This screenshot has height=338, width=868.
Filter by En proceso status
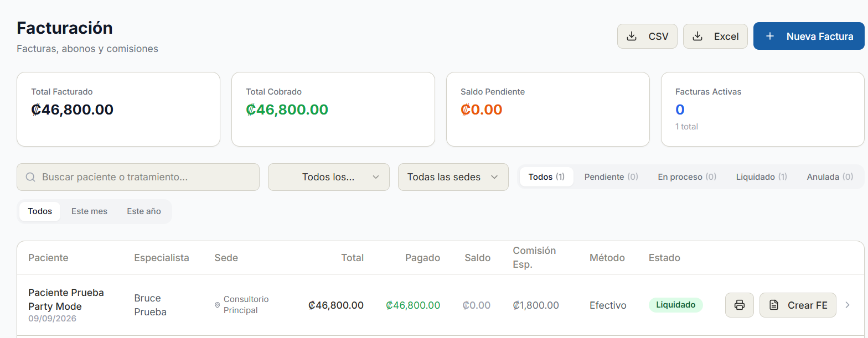(687, 177)
